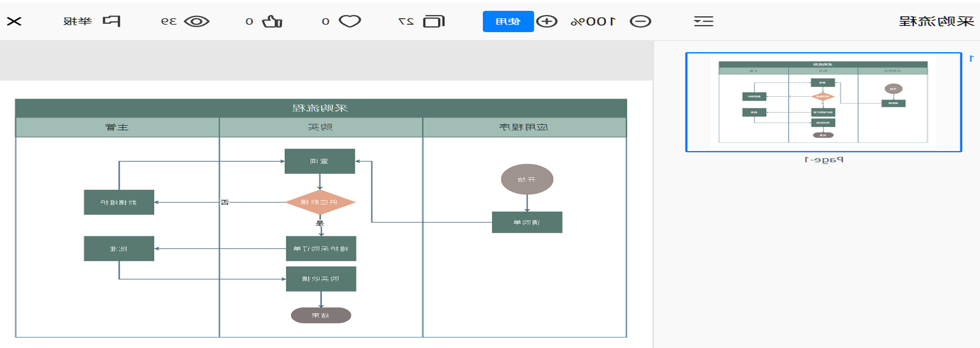Like the template with the thumbs-up icon
The height and width of the screenshot is (348, 980).
pyautogui.click(x=272, y=21)
